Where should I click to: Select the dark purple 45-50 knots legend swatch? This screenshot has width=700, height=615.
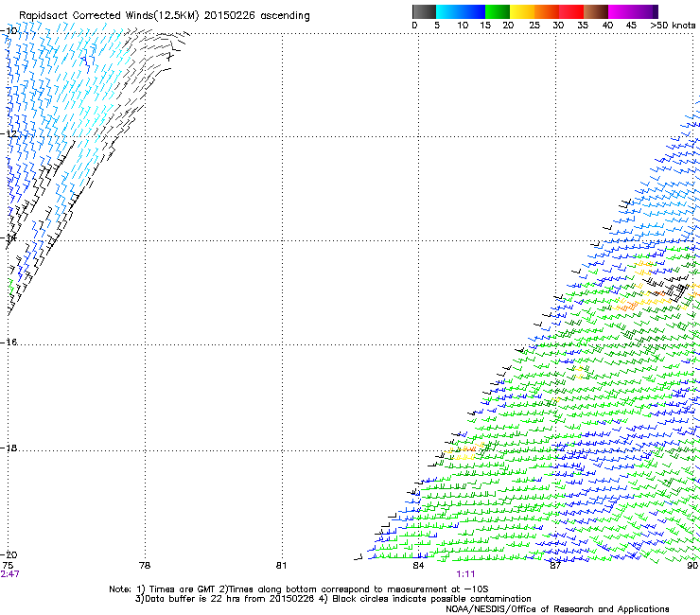[x=645, y=11]
